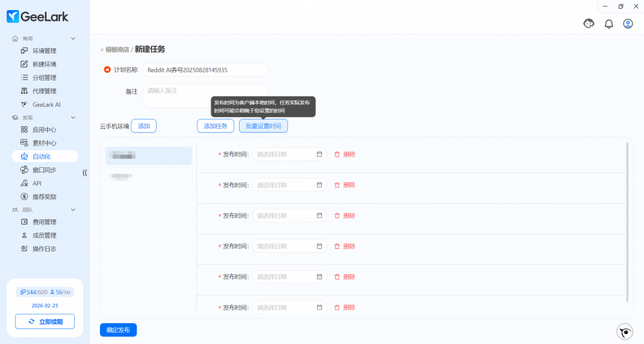Collapse the 发现 section chevron

pos(73,118)
